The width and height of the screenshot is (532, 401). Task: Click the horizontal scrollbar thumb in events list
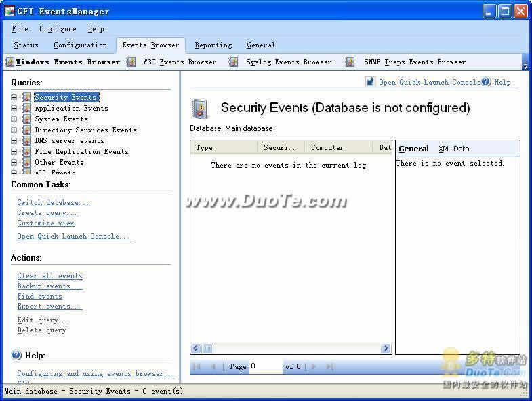pos(209,348)
